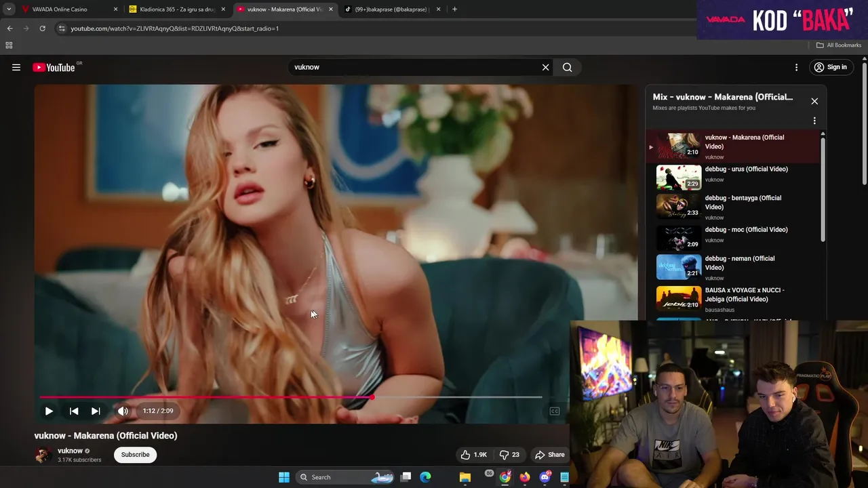Open YouTube settings three-dot menu

pyautogui.click(x=797, y=67)
